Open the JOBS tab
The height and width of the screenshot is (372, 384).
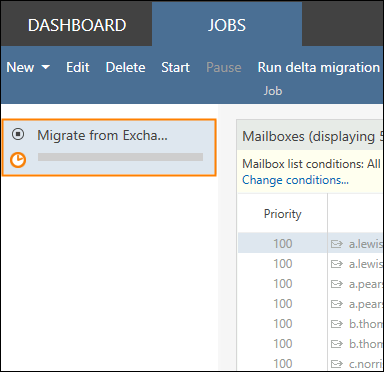tap(227, 25)
